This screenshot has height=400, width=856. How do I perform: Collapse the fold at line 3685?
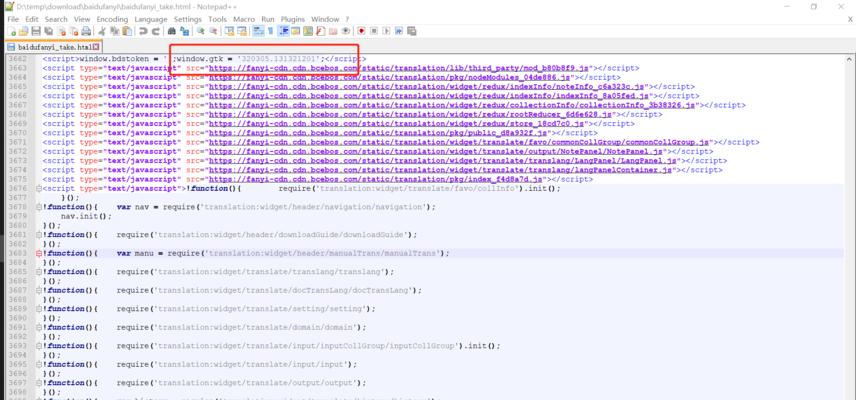pos(38,272)
